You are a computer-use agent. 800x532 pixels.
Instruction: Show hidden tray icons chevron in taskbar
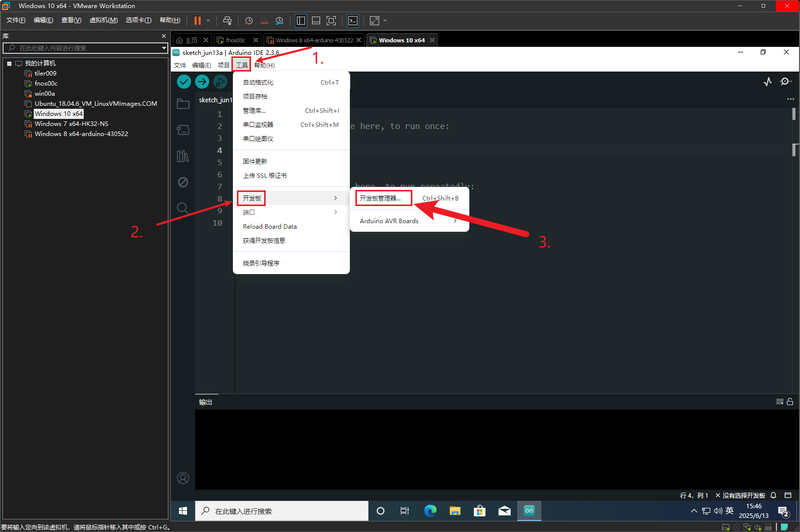point(694,511)
